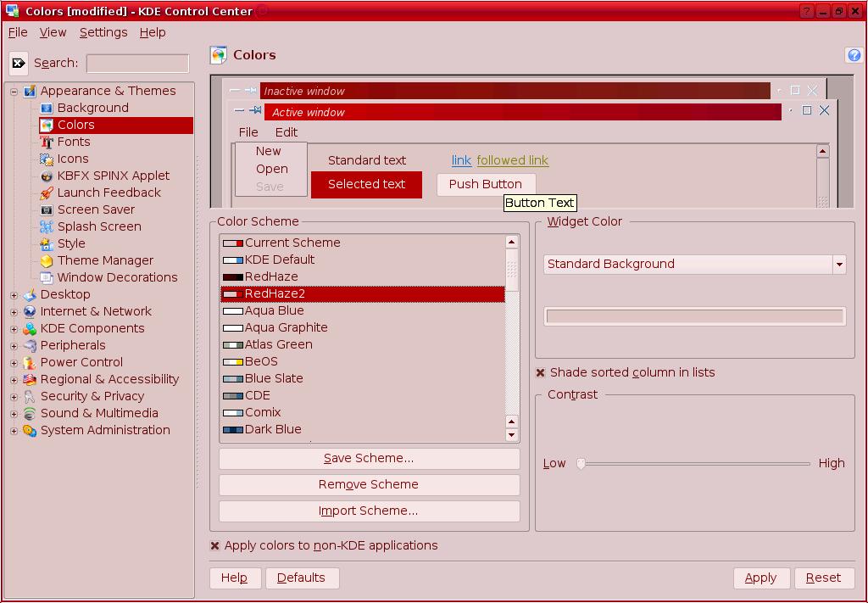Image resolution: width=868 pixels, height=603 pixels.
Task: Click the Sound & Multimedia icon
Action: (30, 414)
